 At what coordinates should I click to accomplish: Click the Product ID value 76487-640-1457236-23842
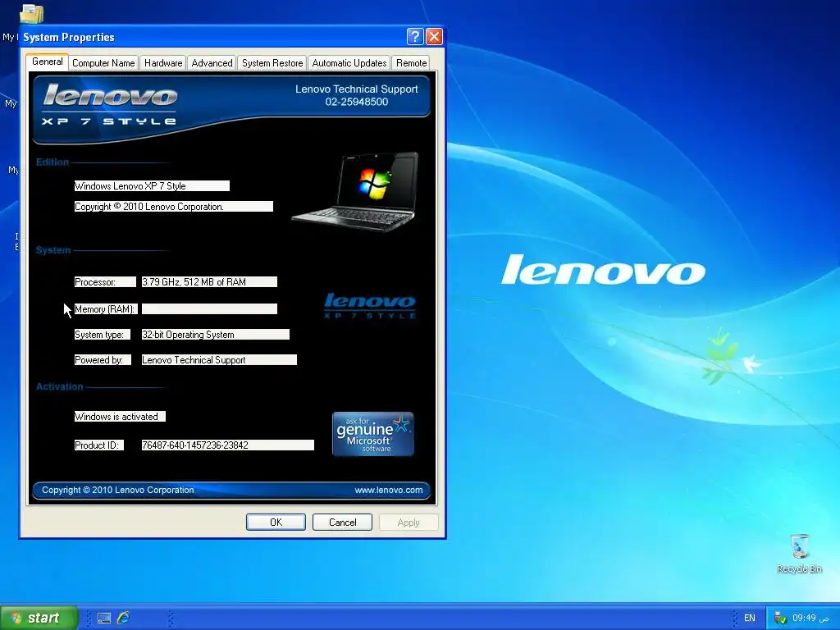click(228, 445)
